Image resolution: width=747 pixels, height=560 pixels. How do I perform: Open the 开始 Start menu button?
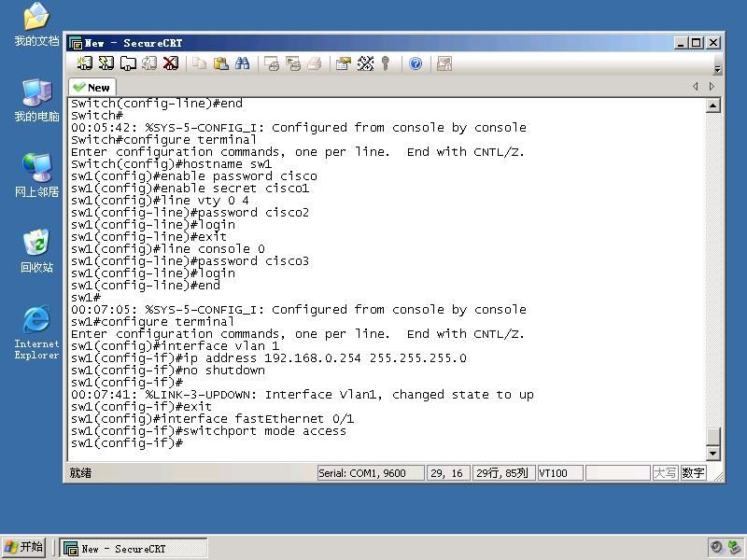tap(24, 548)
